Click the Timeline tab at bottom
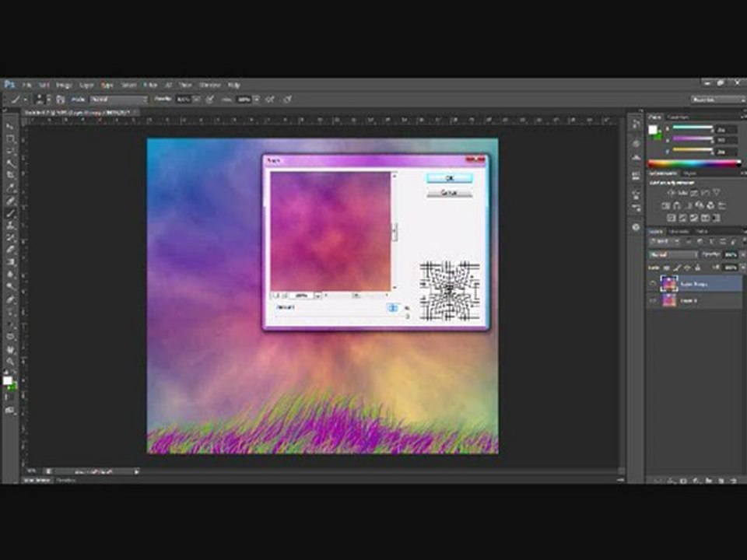The height and width of the screenshot is (560, 747). click(66, 481)
